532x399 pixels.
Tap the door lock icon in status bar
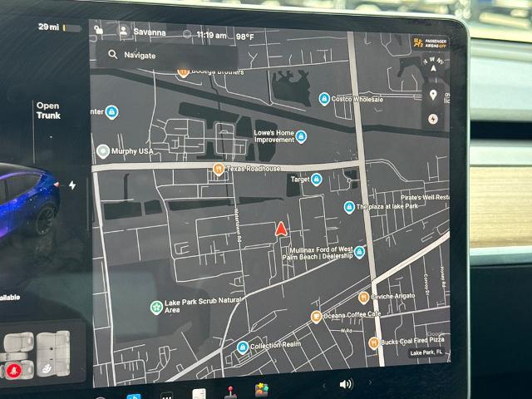pos(98,30)
